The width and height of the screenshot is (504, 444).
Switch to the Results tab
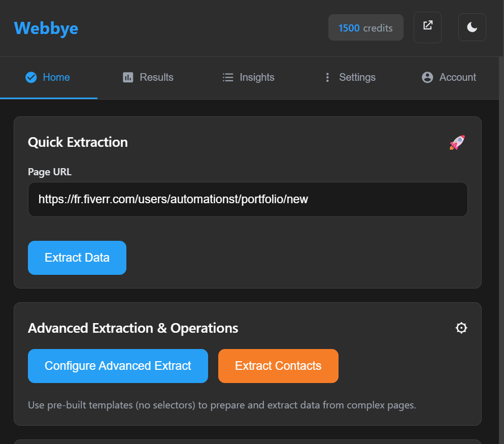pos(156,77)
